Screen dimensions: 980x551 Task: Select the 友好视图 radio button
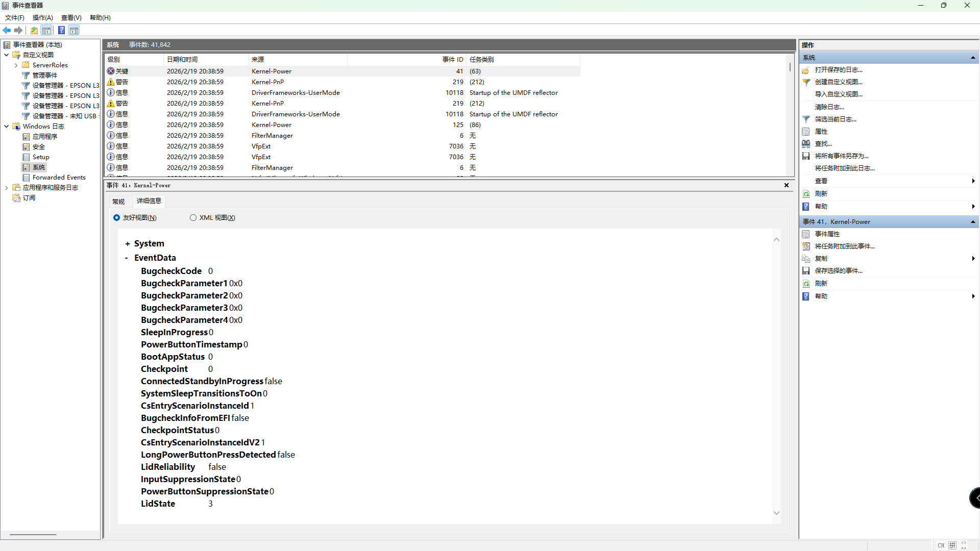tap(116, 218)
